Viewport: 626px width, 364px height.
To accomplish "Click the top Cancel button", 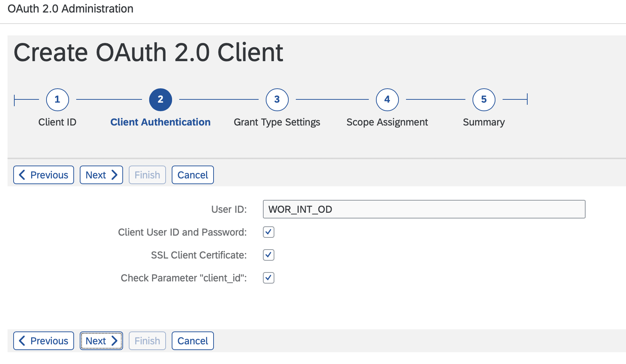I will coord(192,175).
